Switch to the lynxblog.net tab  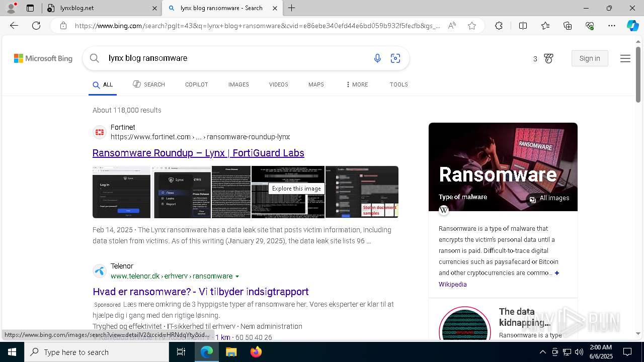[101, 8]
